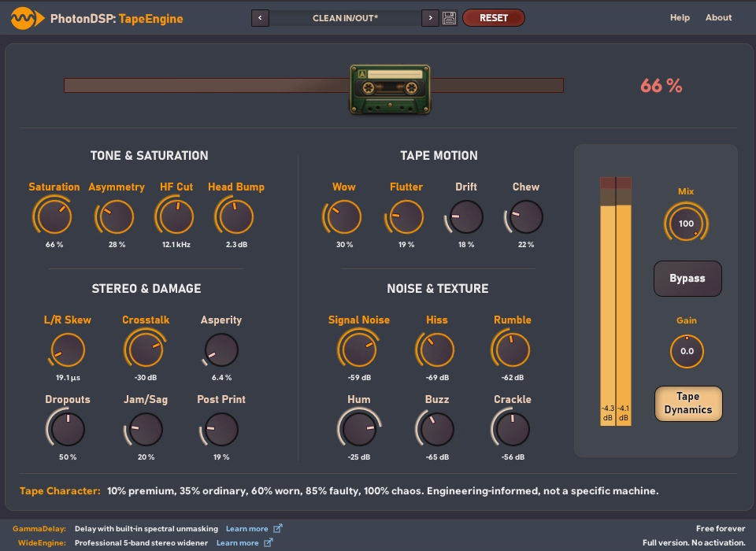Click the TONE & SATURATION section heading

[150, 155]
